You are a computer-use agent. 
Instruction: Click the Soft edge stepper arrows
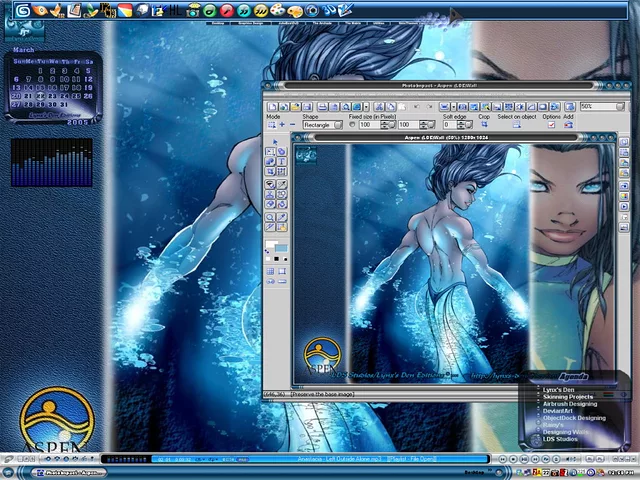pyautogui.click(x=461, y=125)
